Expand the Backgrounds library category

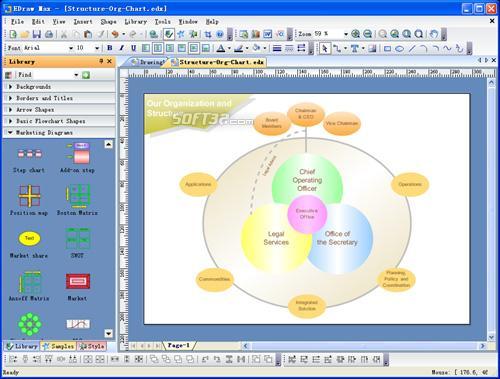[x=59, y=87]
